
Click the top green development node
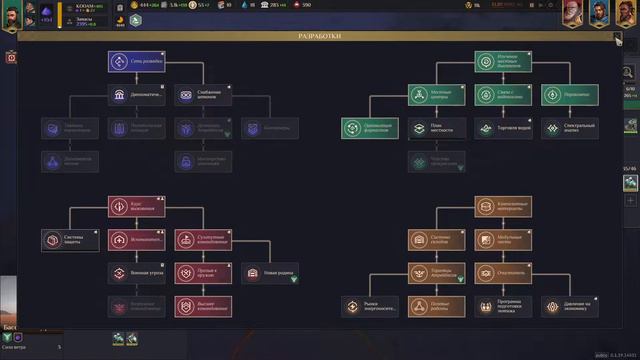point(503,62)
